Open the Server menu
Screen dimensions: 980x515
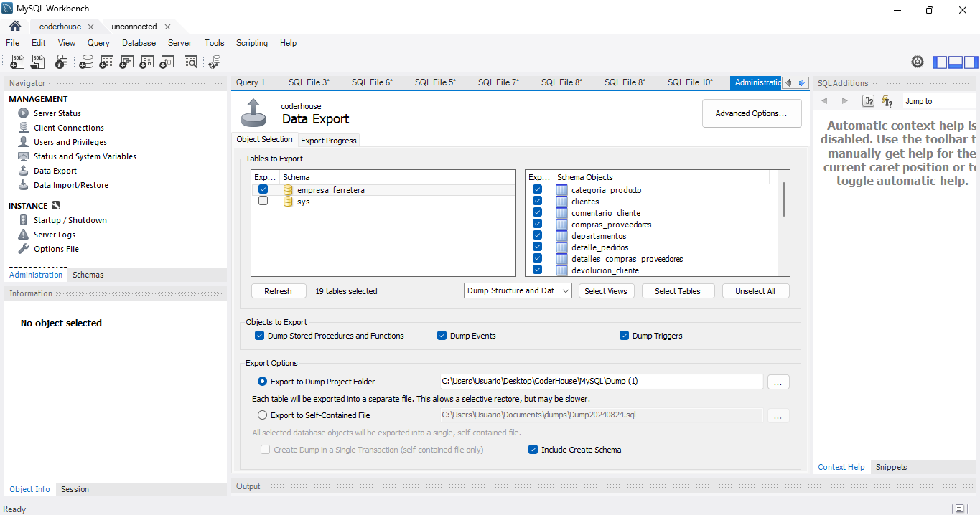click(x=179, y=43)
